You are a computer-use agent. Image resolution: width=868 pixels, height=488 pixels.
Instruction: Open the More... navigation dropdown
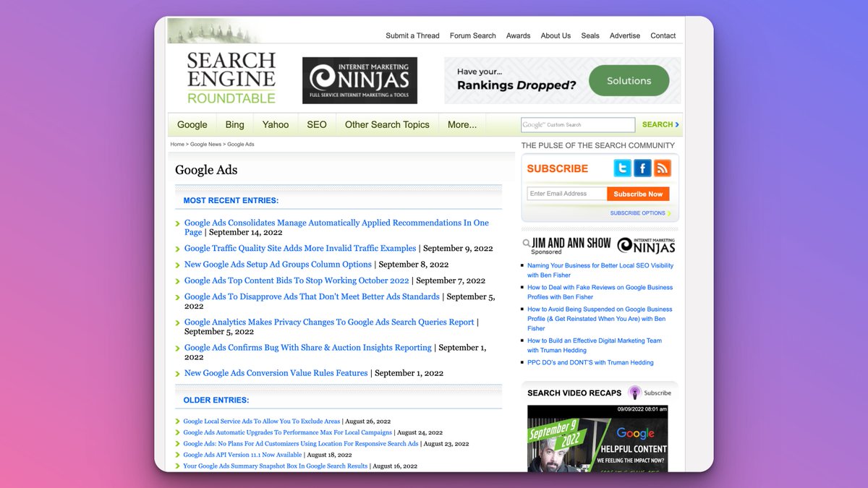click(461, 124)
